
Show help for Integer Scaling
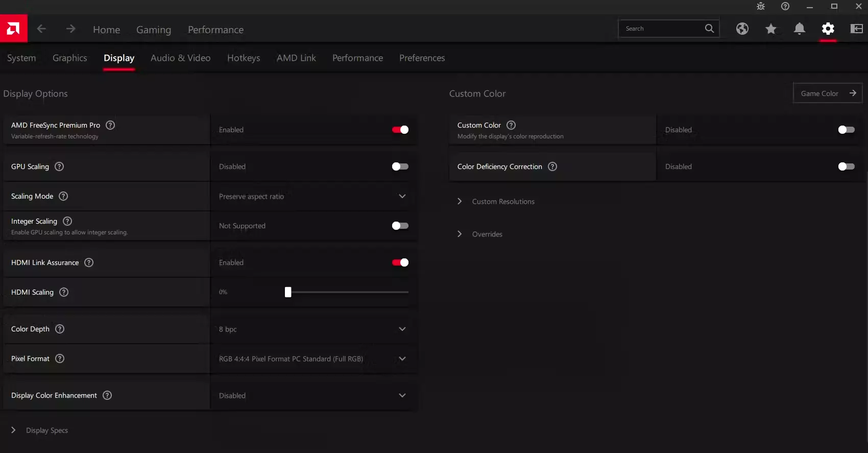tap(67, 221)
